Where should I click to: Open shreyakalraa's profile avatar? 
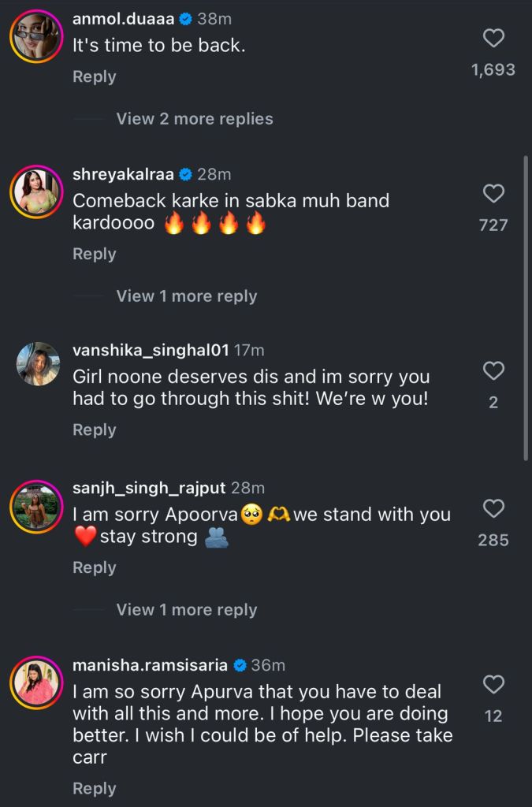click(36, 192)
